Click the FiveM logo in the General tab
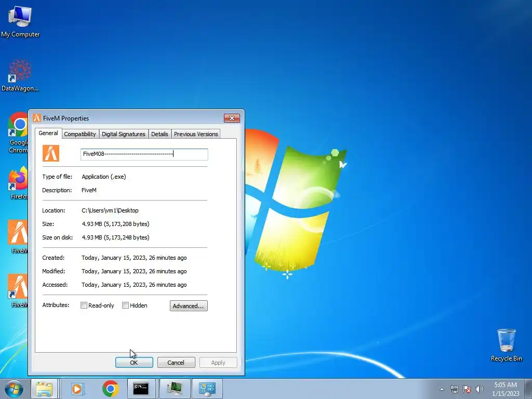The image size is (532, 399). tap(51, 153)
